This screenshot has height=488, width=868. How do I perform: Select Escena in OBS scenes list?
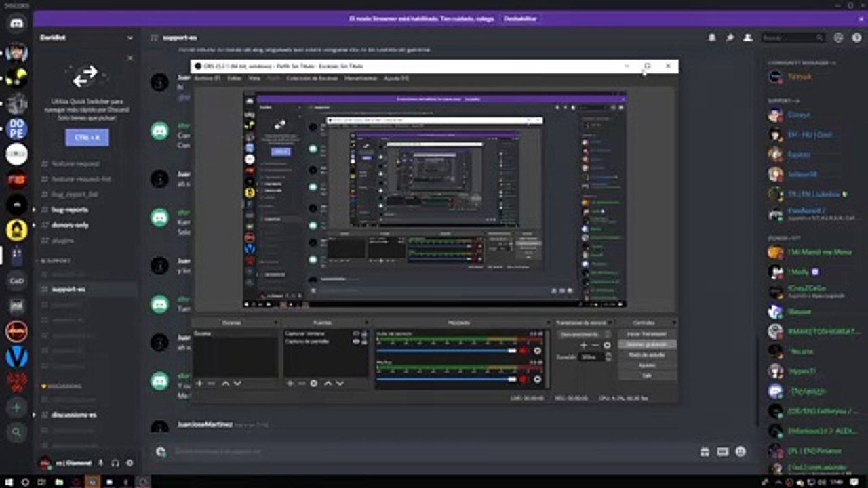pyautogui.click(x=235, y=334)
